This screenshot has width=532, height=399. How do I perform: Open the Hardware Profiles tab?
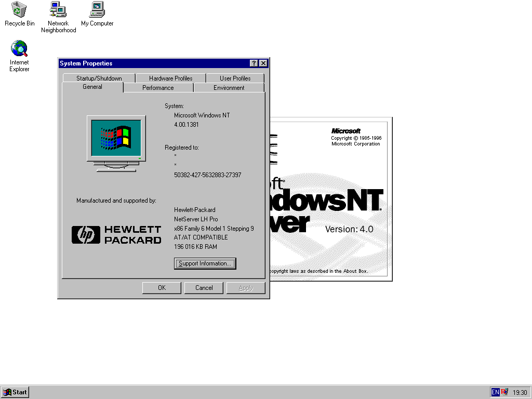click(x=170, y=78)
